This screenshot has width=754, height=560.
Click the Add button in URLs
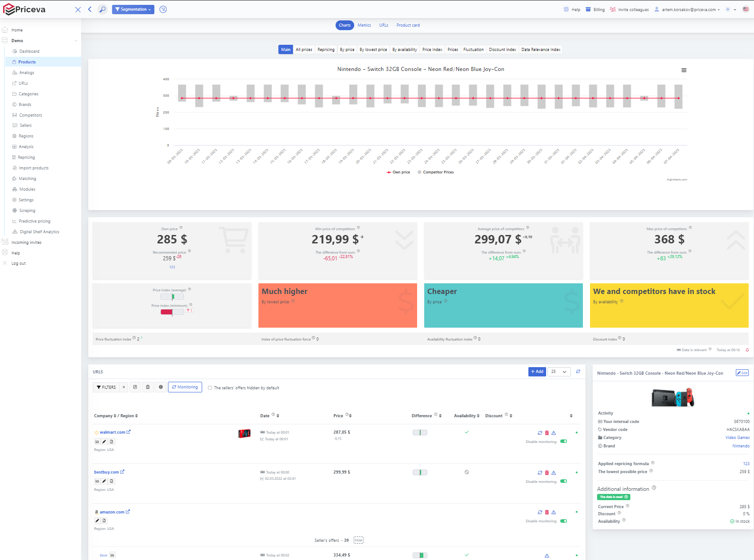coord(537,372)
